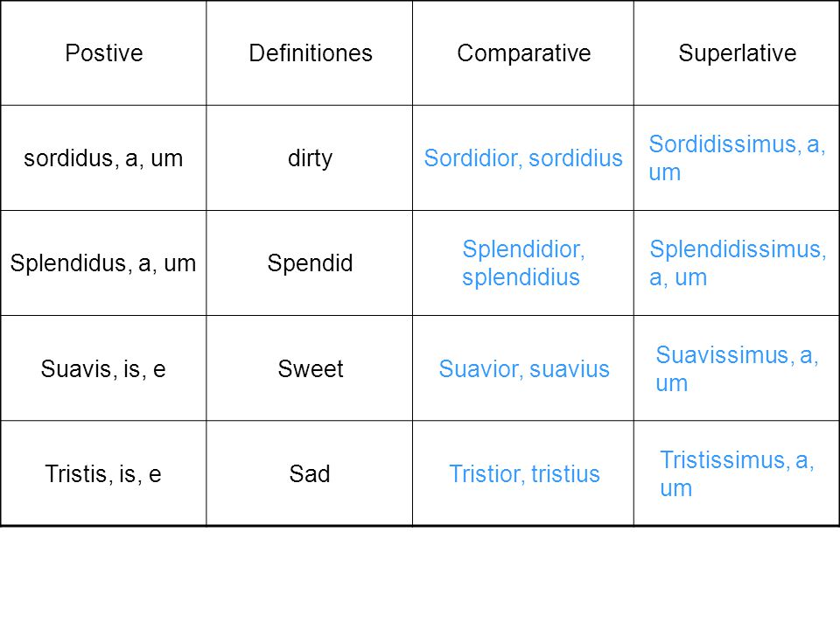
Task: Select Suavissimus, a, um text
Action: coord(737,368)
